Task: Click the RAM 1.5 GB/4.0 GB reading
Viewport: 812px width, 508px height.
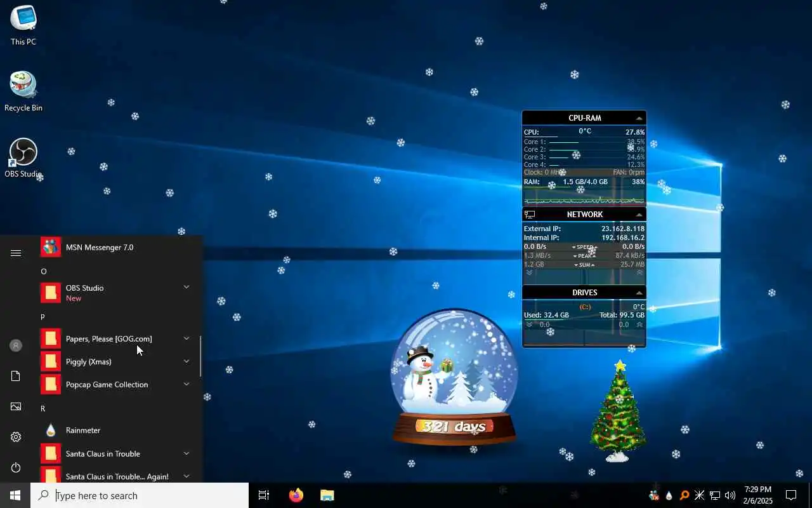Action: [585, 182]
